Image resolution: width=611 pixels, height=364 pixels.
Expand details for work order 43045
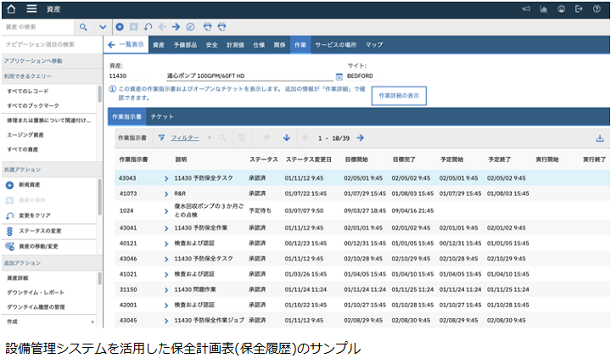click(x=166, y=321)
